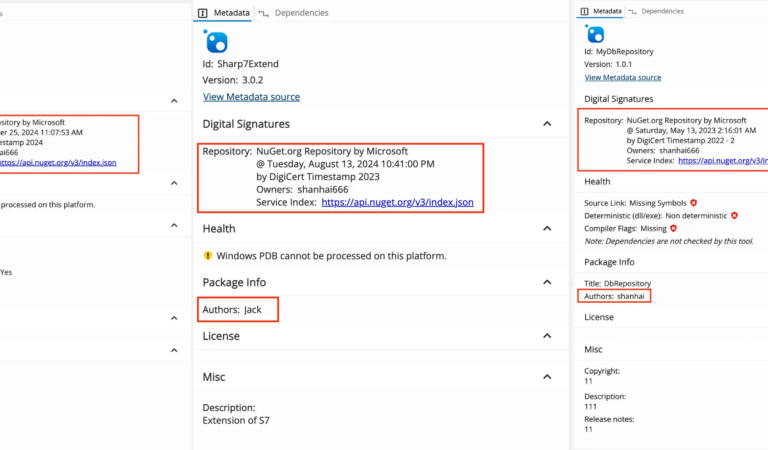Switch to Dependencies tab for Sharp7Extend
This screenshot has height=450, width=768.
click(294, 13)
